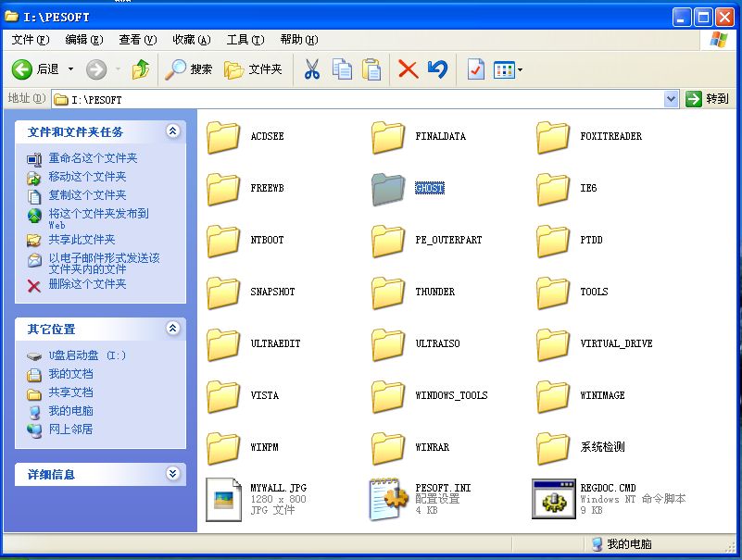Toggle the Folders (文件夹) pane button
This screenshot has width=742, height=560.
tap(253, 69)
